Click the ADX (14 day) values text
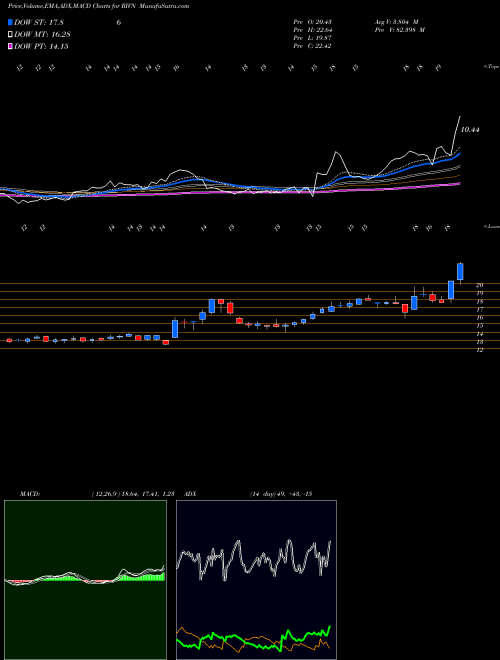The width and height of the screenshot is (500, 660). tap(281, 494)
